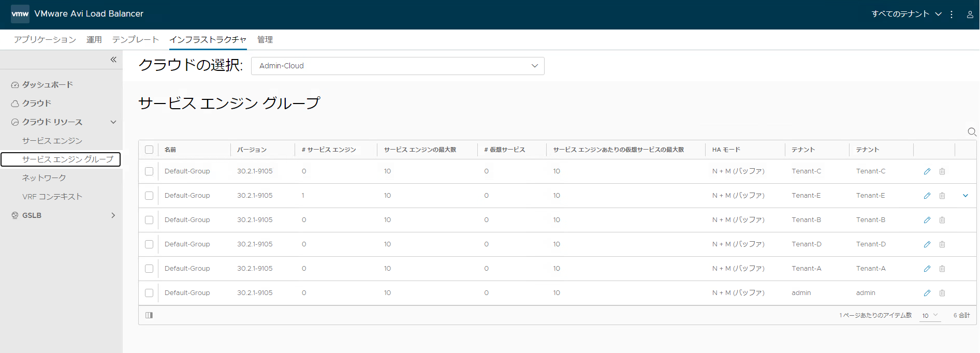Delete the admin Default-Group row
Image resolution: width=980 pixels, height=353 pixels.
coord(942,293)
